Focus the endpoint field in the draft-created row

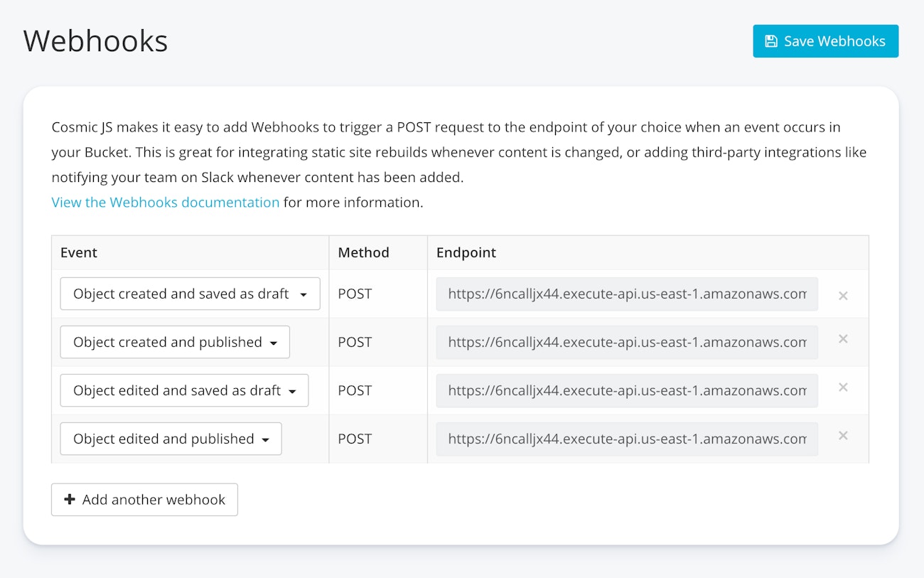(626, 294)
